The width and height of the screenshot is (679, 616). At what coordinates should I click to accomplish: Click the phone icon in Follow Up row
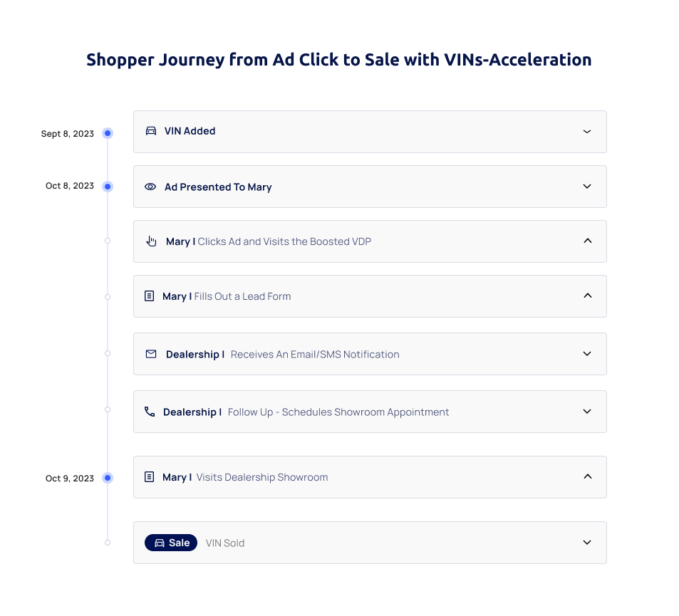[150, 412]
